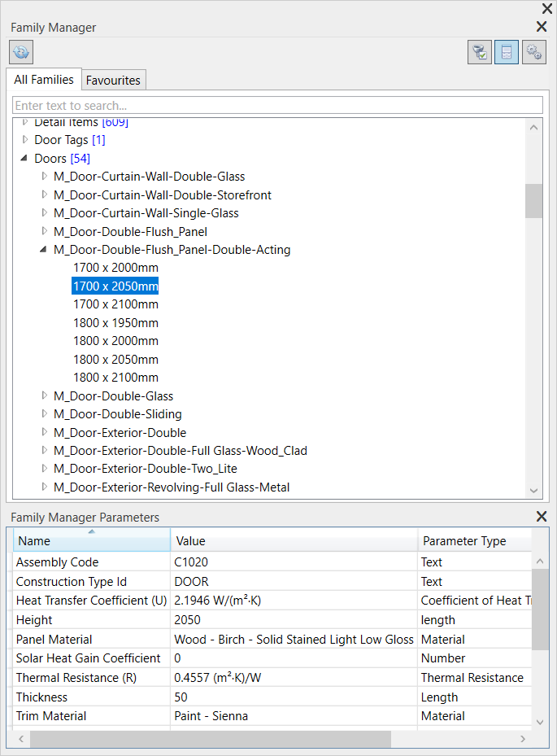Click the parameters table scroll down arrow

(x=540, y=722)
